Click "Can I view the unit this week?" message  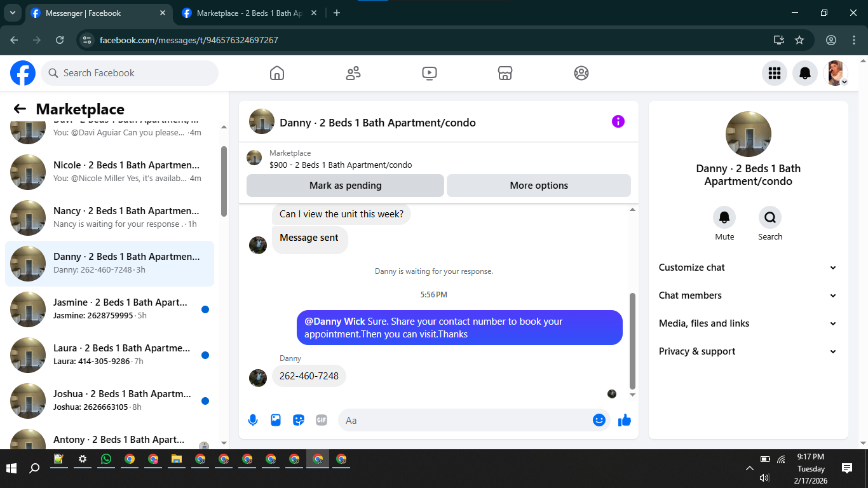(341, 214)
